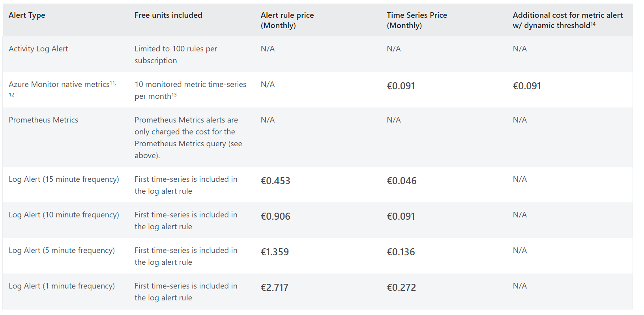The height and width of the screenshot is (315, 644).
Task: Select the €0.453 alert rule price
Action: point(275,181)
